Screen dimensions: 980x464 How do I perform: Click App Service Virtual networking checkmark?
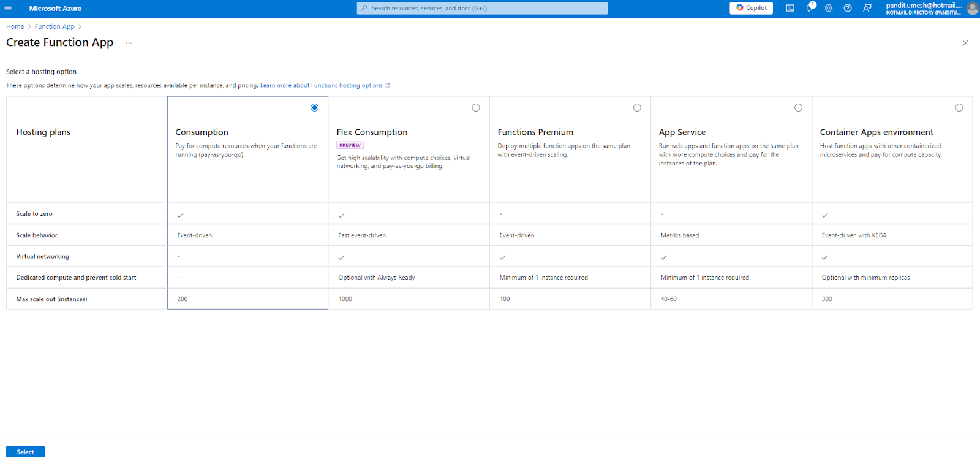pyautogui.click(x=663, y=258)
